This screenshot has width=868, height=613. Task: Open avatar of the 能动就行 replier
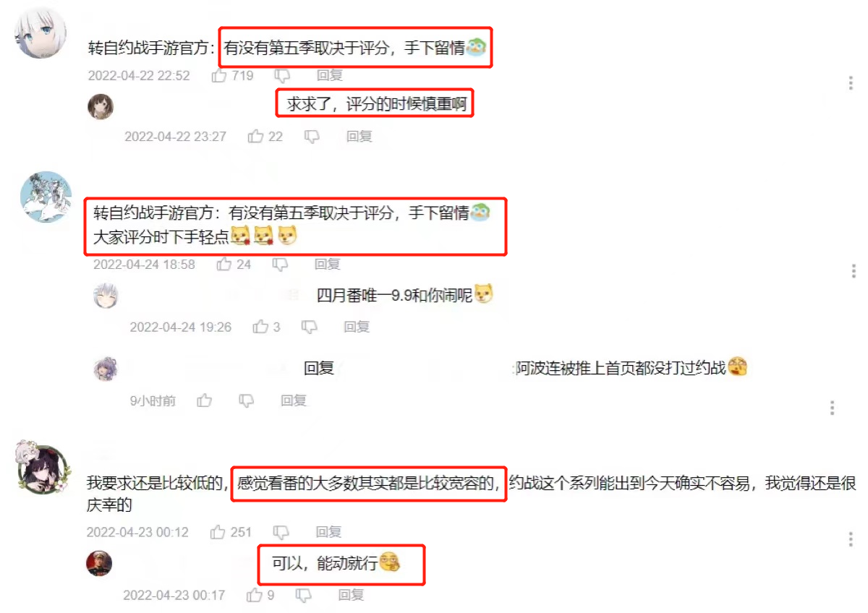pyautogui.click(x=100, y=562)
